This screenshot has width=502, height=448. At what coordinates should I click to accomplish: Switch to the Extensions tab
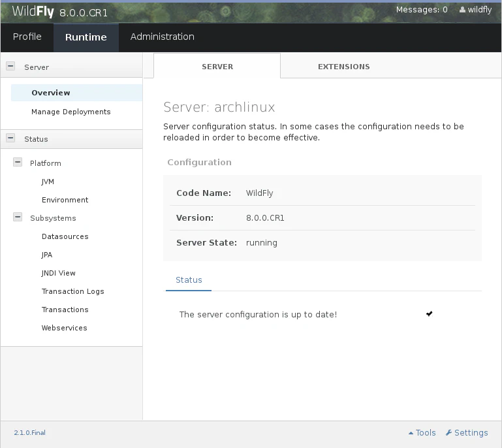click(x=343, y=67)
